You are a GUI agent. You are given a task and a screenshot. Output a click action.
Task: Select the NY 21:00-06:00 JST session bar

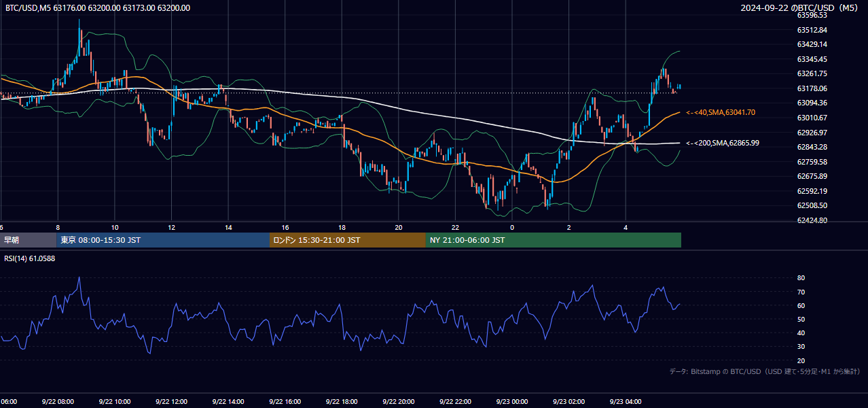click(554, 240)
